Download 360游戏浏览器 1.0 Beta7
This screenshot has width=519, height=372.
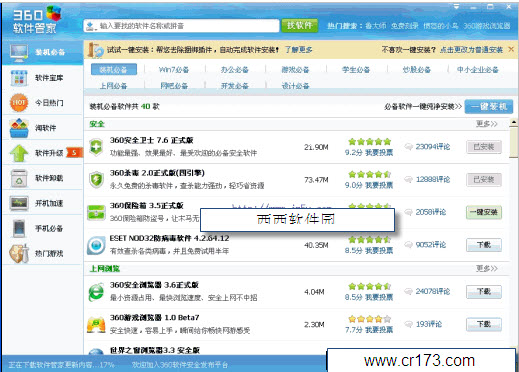(484, 324)
